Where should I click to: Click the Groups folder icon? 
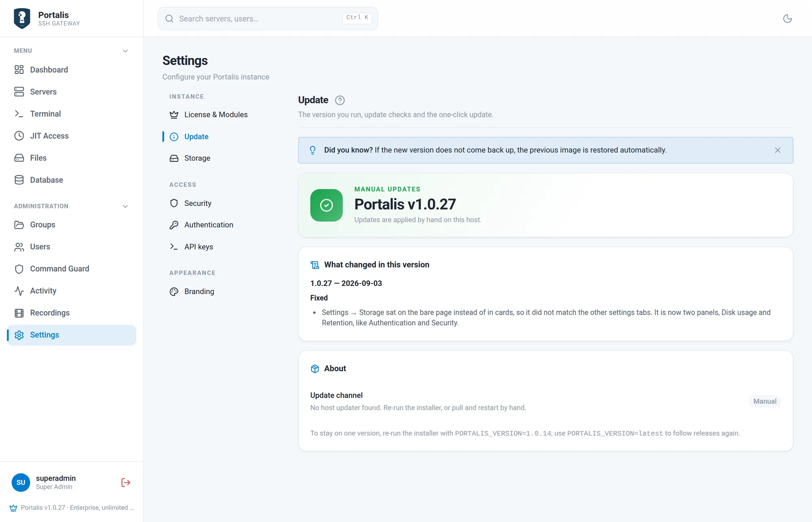19,225
